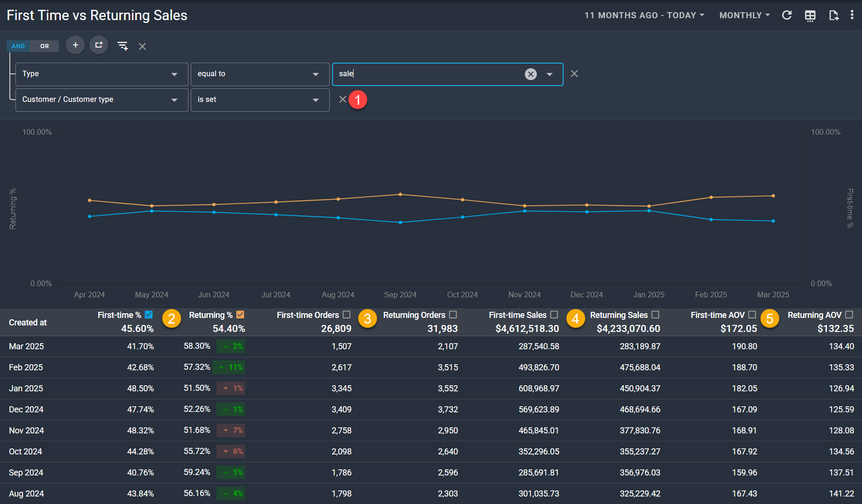Open the Monthly interval dropdown
Viewport: 862px width, 504px height.
744,15
